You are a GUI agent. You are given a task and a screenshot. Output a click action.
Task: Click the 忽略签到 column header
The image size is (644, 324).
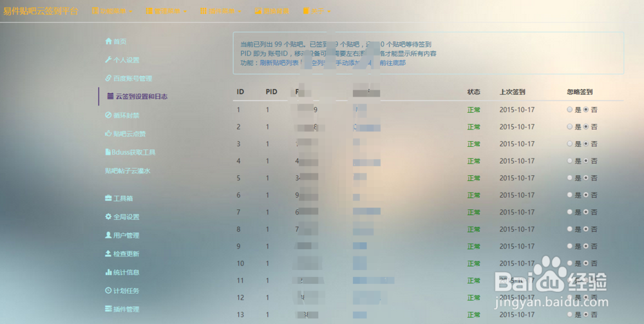click(580, 92)
